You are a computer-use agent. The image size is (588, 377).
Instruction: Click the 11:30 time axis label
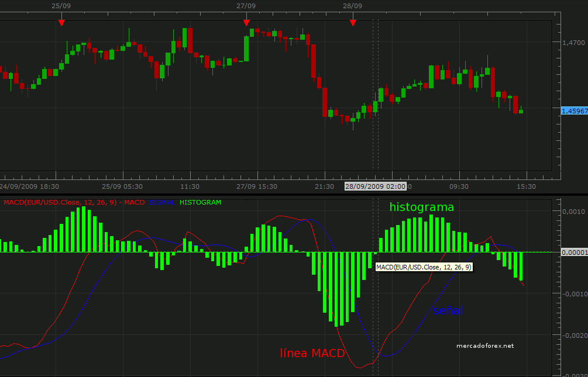click(190, 186)
